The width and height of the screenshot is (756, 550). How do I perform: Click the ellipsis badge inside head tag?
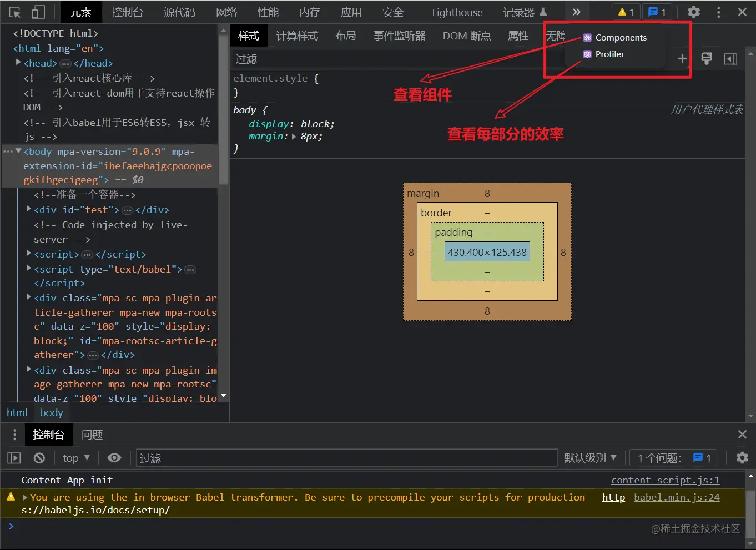click(x=65, y=64)
